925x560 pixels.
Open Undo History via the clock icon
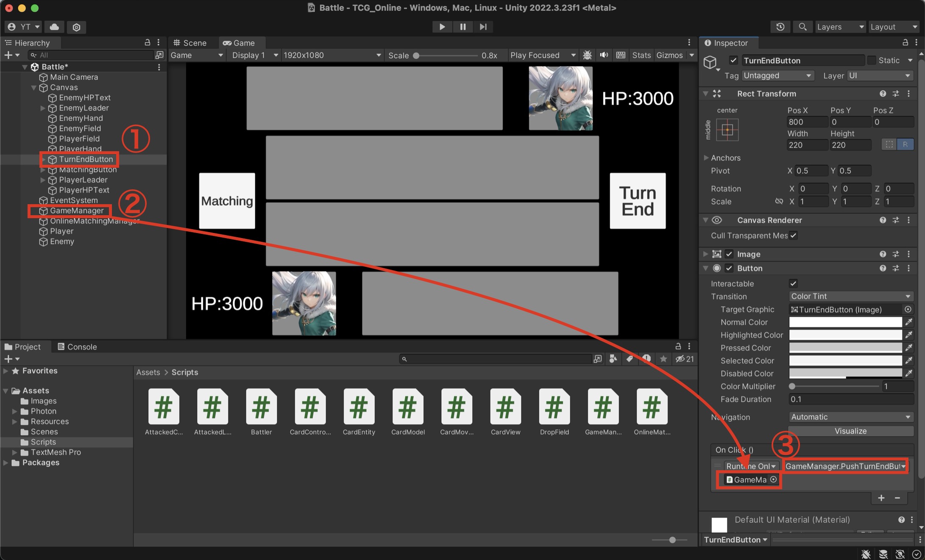click(780, 27)
